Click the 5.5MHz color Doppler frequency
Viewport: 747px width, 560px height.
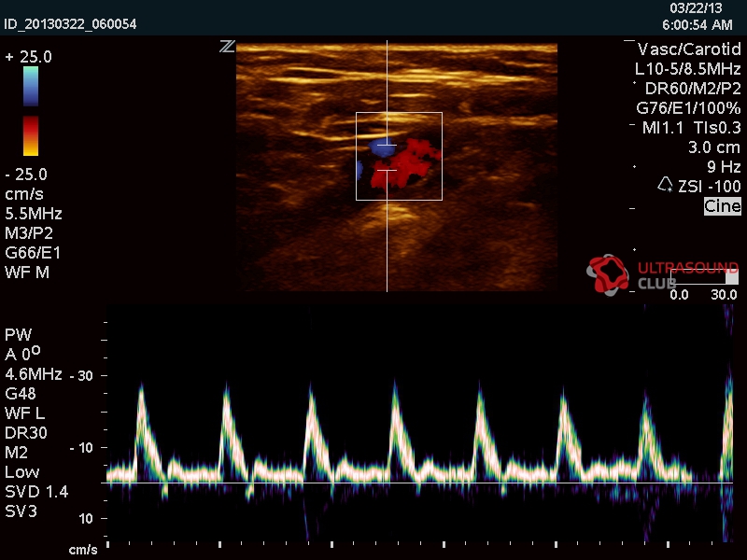34,214
